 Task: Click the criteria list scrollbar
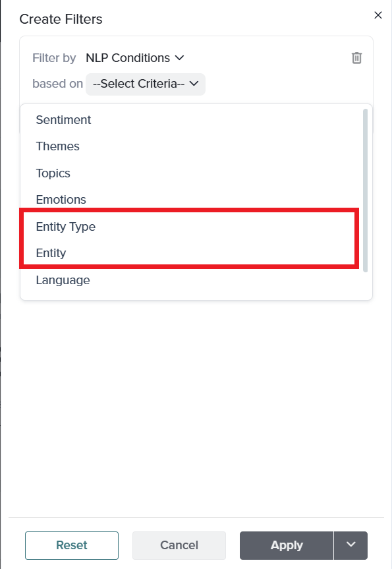(x=365, y=191)
